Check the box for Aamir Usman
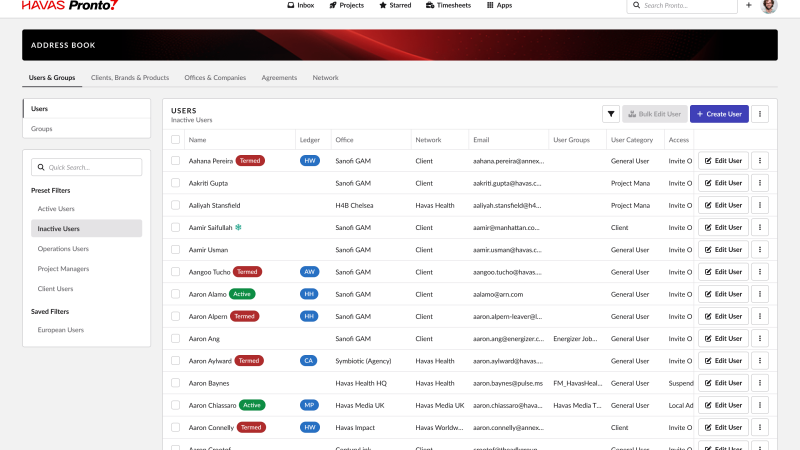 pyautogui.click(x=176, y=249)
